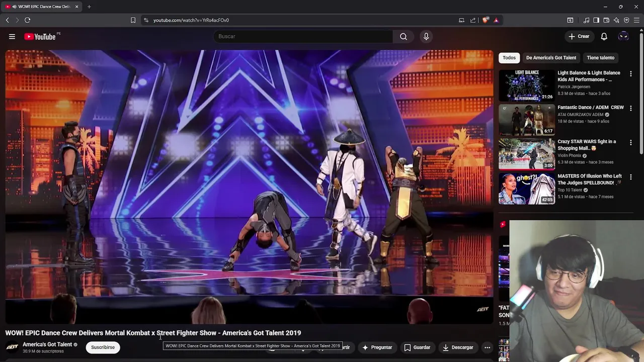Select the De America's Got Talent chip
Viewport: 644px width, 362px height.
pyautogui.click(x=551, y=58)
